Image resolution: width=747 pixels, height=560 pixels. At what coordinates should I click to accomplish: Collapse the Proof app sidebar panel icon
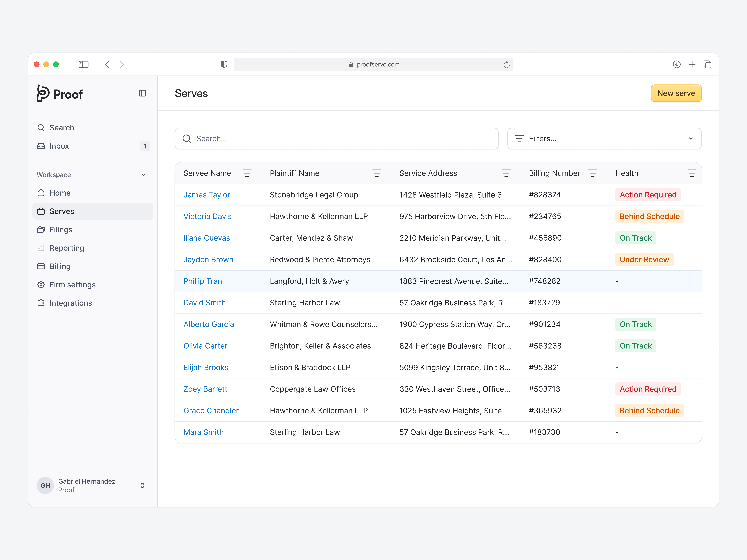(142, 93)
